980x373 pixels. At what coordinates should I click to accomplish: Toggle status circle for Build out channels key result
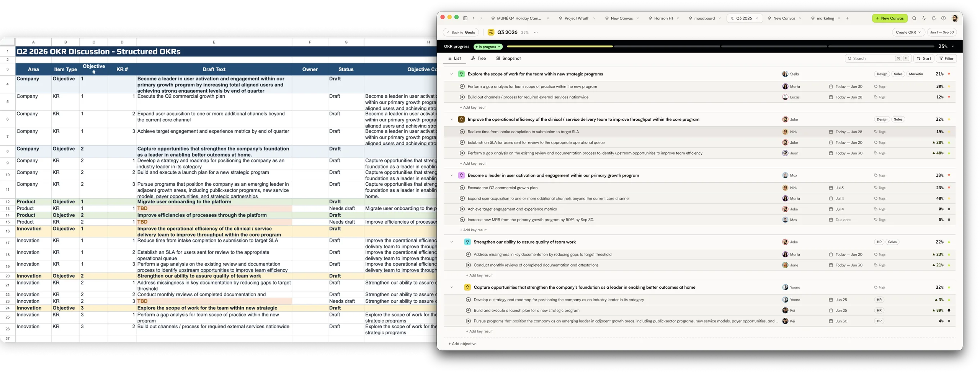click(462, 97)
